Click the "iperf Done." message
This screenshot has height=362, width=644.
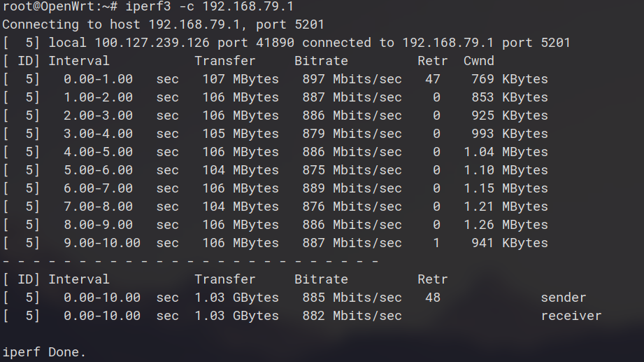click(x=44, y=353)
